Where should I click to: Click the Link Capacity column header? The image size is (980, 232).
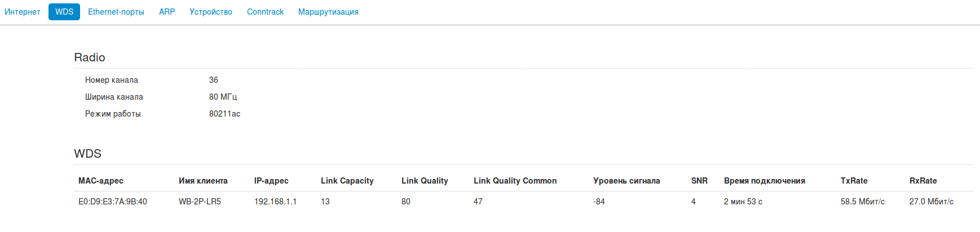click(347, 181)
